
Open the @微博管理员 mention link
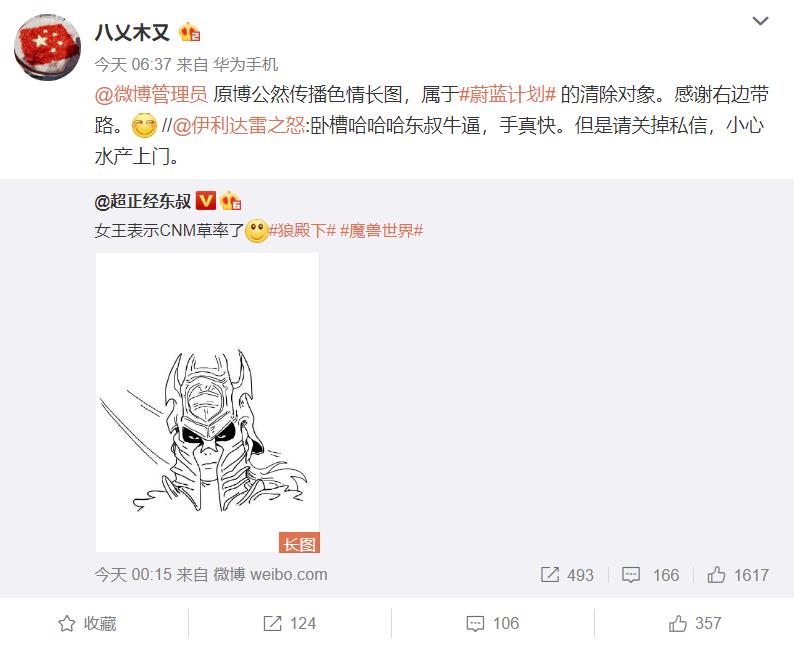click(x=151, y=95)
